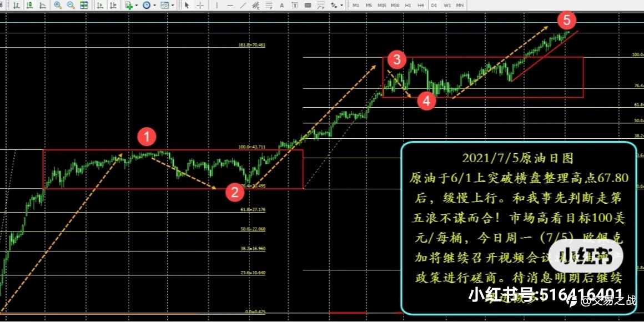This screenshot has height=322, width=644.
Task: Switch timeframe to MN
Action: (460, 6)
